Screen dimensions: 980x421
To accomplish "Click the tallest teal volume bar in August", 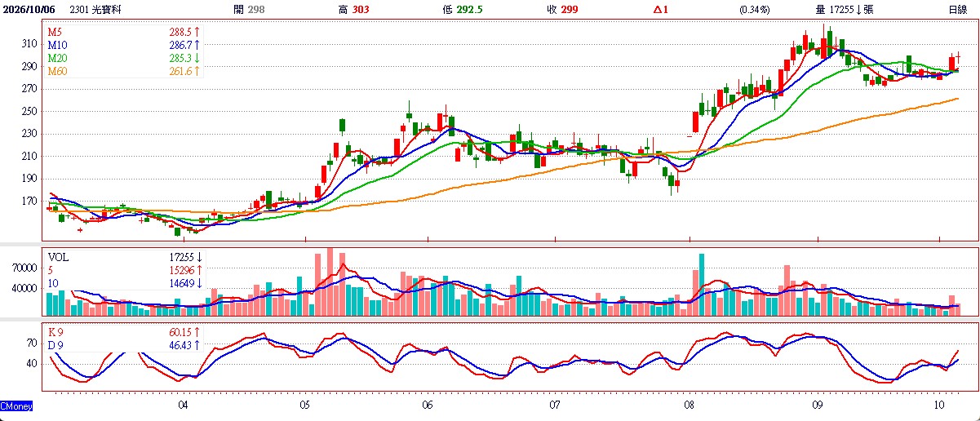I will 701,285.
